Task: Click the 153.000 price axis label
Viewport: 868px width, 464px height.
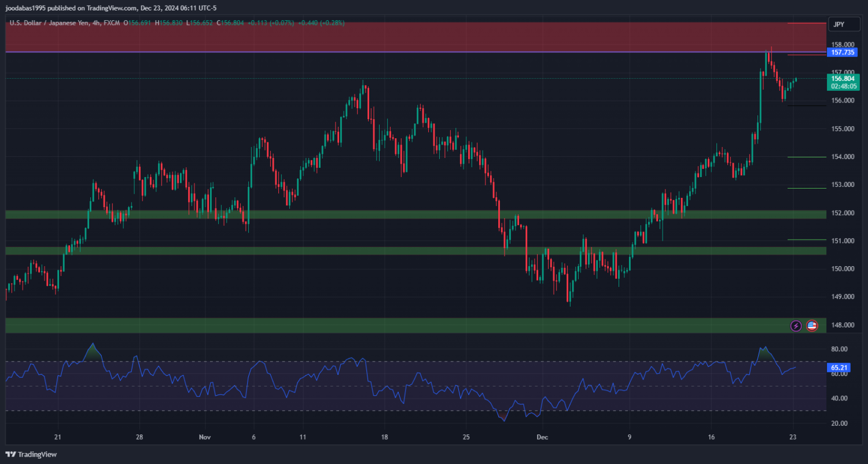Action: (x=843, y=185)
